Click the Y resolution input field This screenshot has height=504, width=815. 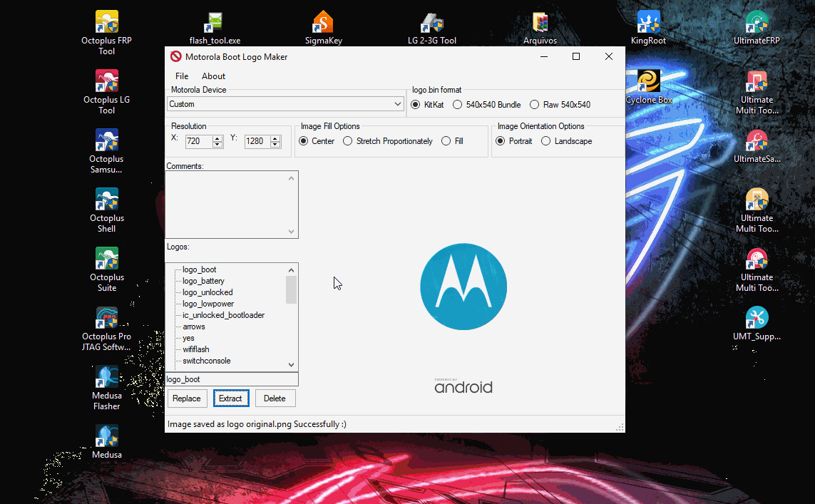(257, 141)
